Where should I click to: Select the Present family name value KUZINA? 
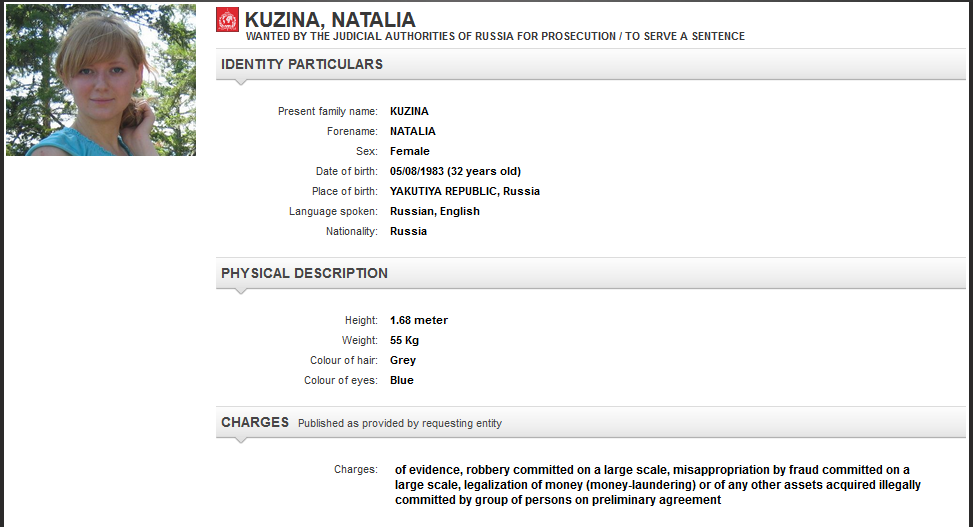pyautogui.click(x=409, y=111)
